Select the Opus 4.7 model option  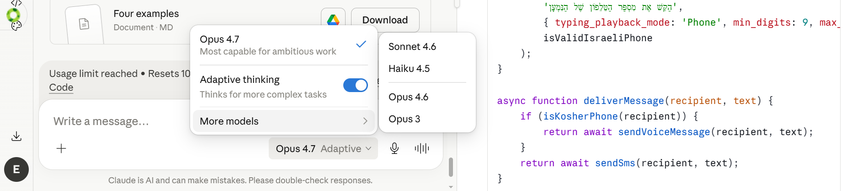pos(283,45)
